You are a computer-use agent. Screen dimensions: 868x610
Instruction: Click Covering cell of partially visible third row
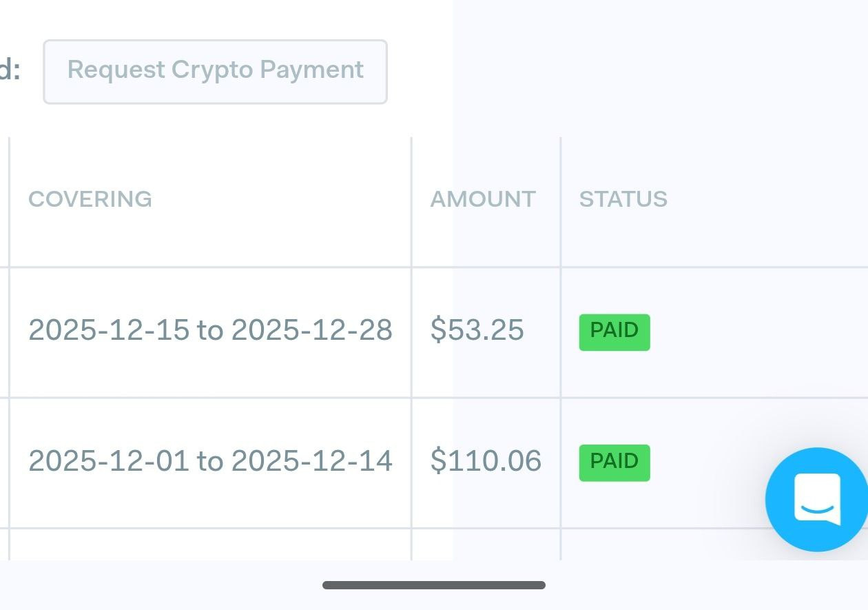210,545
